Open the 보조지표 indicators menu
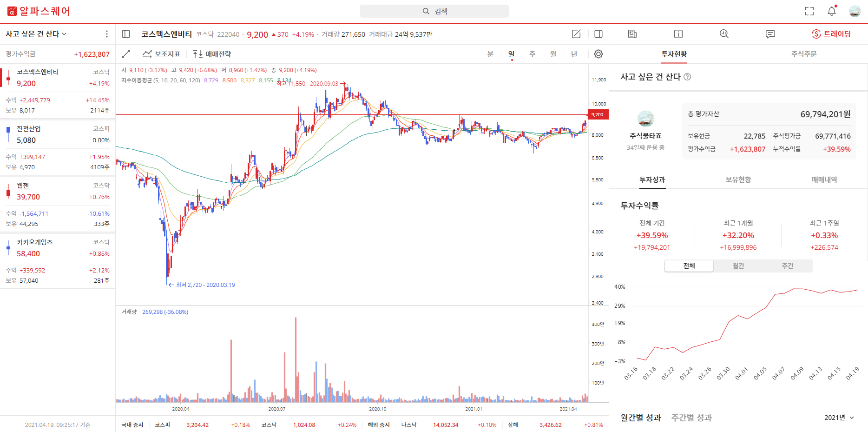Screen dimensions: 868x432 pos(161,54)
